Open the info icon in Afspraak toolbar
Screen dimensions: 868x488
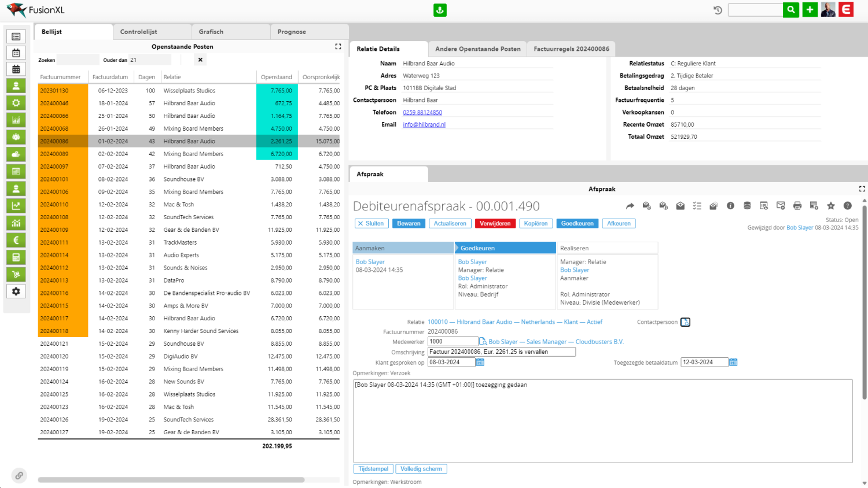click(x=730, y=206)
